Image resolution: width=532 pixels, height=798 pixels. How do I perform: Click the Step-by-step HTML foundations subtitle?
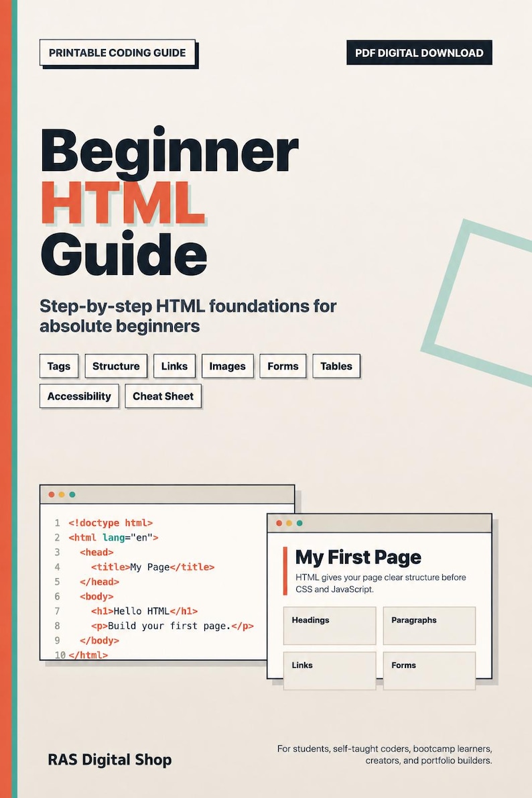point(188,316)
